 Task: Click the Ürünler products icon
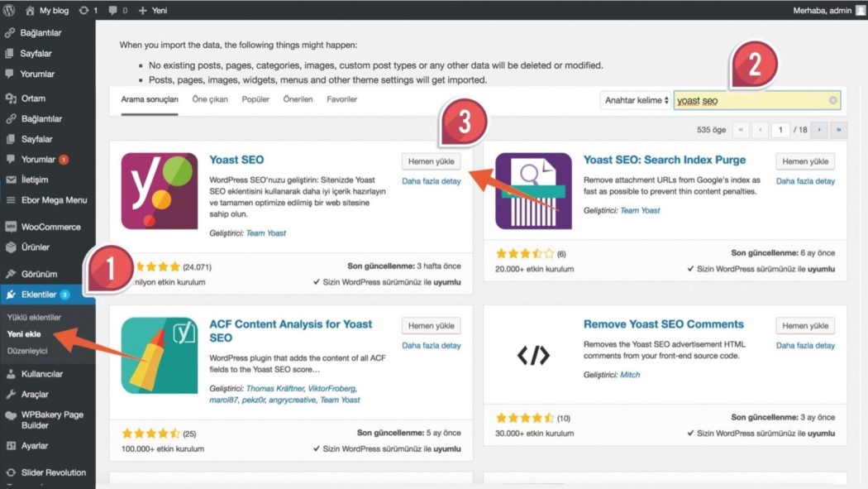click(x=12, y=247)
